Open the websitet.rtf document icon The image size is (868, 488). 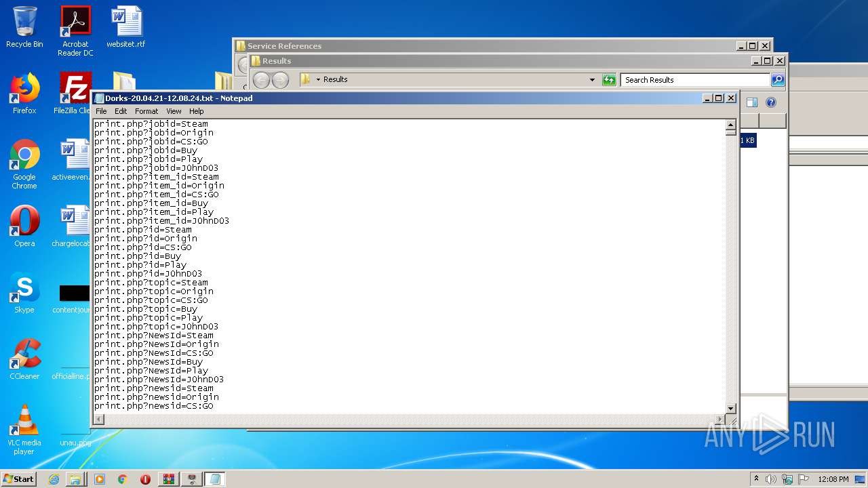126,27
